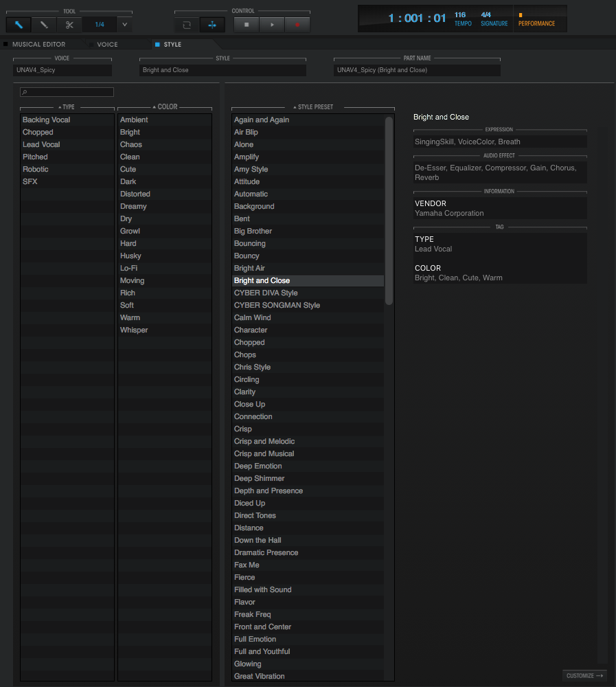Select Whisper color
The height and width of the screenshot is (687, 616).
click(x=165, y=330)
